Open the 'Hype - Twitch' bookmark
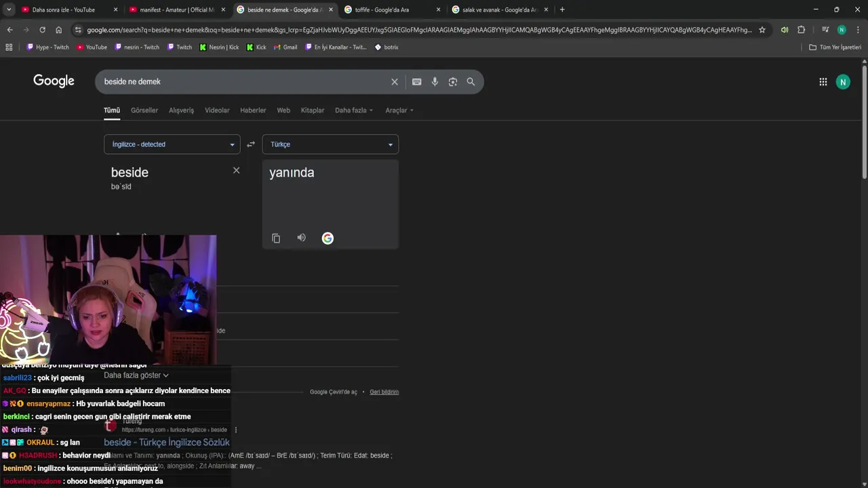868x488 pixels. [x=47, y=47]
